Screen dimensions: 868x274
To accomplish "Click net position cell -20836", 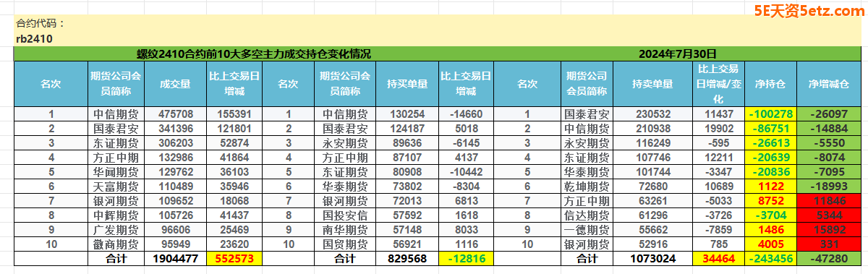I will click(x=771, y=172).
